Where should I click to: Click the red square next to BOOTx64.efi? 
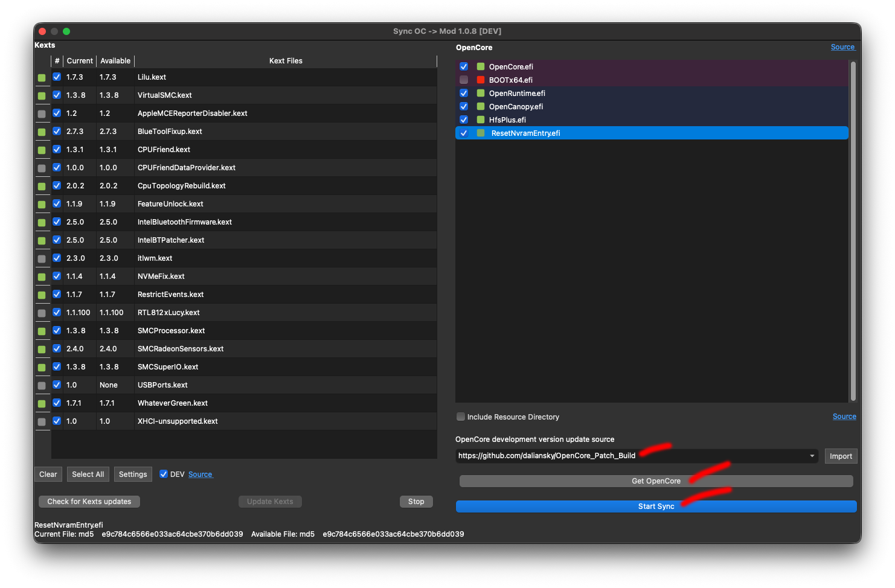[481, 80]
